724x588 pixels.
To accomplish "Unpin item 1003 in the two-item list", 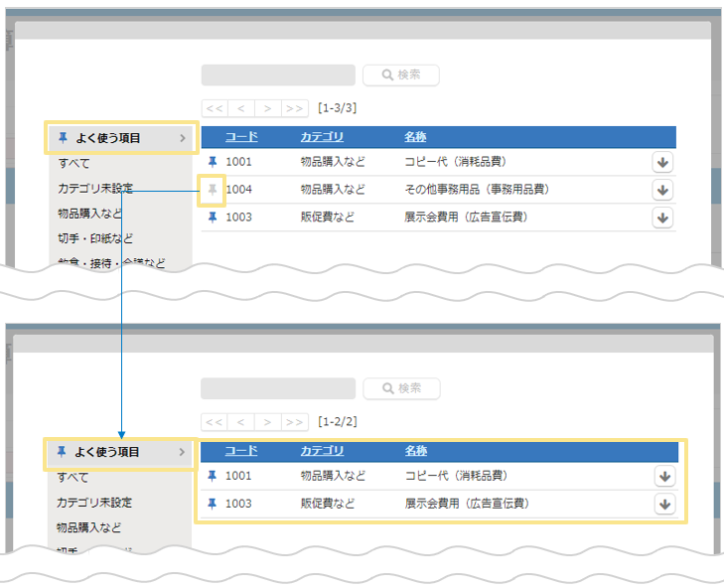I will [212, 504].
